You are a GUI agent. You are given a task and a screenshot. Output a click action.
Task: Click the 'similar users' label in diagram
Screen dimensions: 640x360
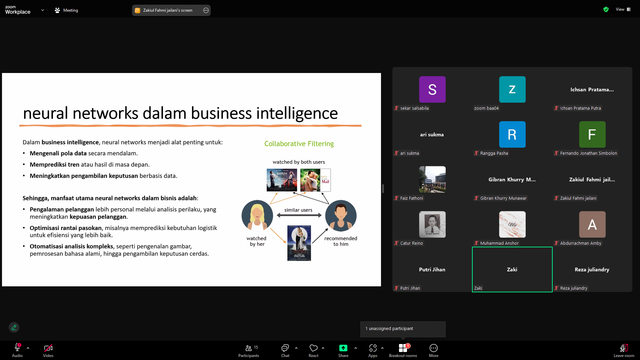pyautogui.click(x=298, y=210)
